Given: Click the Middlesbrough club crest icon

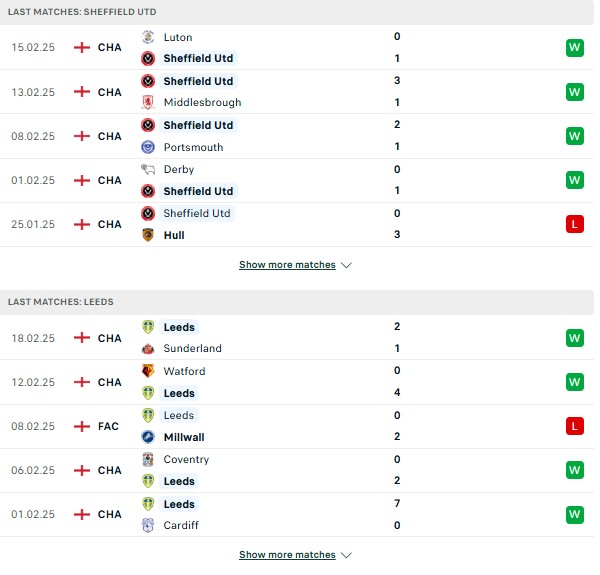Looking at the screenshot, I should [x=148, y=102].
